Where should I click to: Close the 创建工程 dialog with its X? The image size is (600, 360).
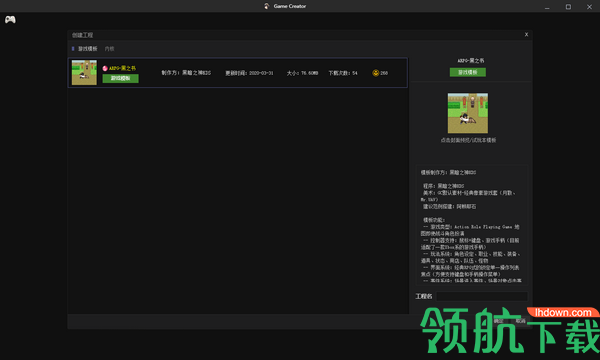point(526,34)
